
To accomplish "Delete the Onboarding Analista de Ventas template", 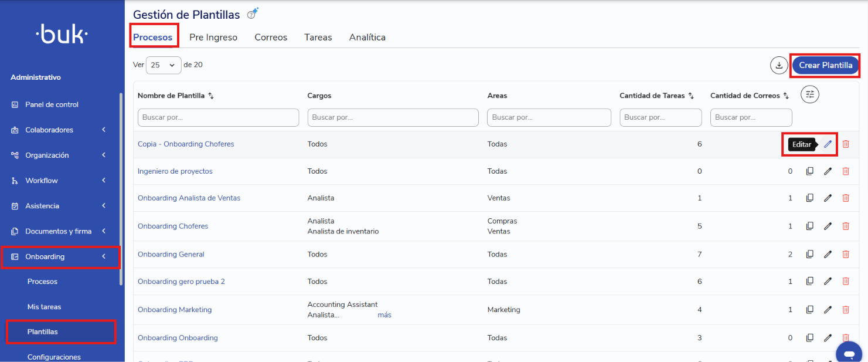I will (846, 198).
